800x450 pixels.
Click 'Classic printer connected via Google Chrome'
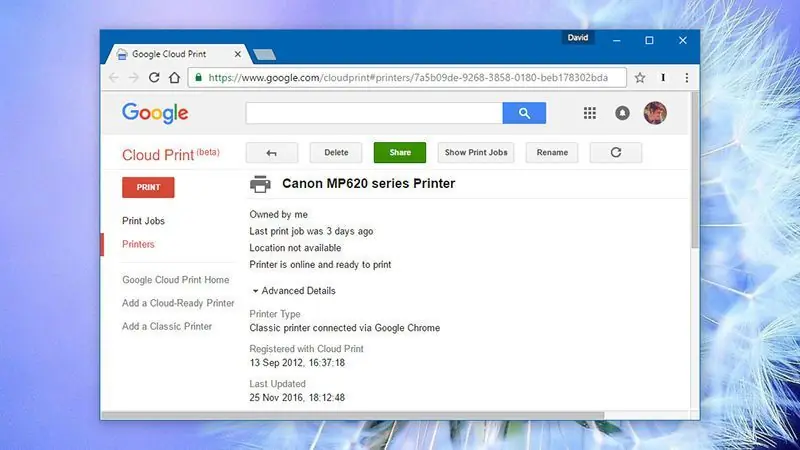344,328
